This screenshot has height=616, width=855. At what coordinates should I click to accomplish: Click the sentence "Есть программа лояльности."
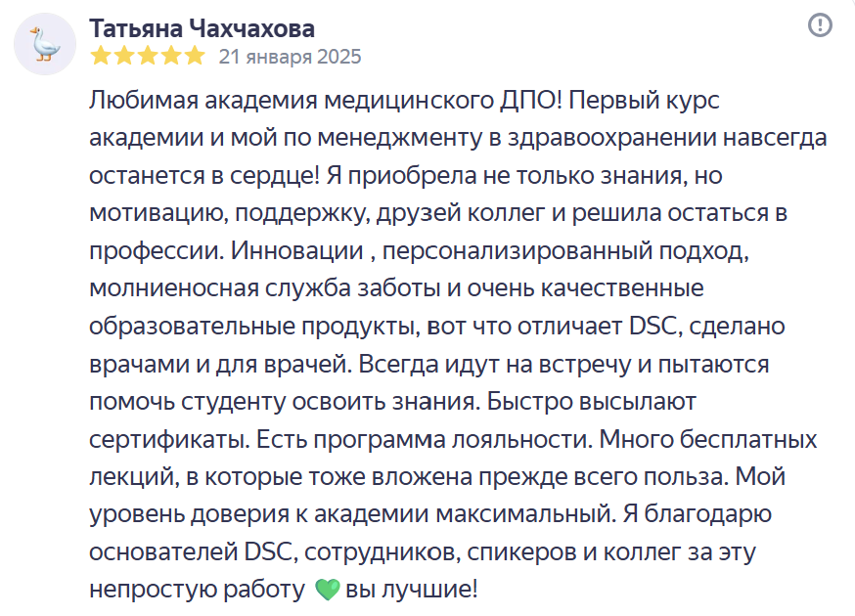(x=465, y=437)
